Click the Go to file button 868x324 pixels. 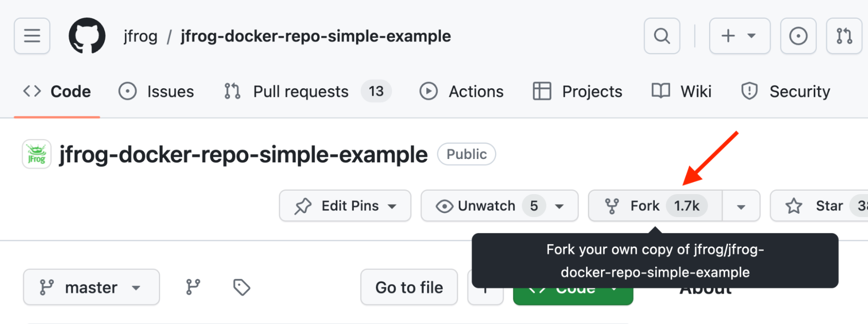pos(409,287)
